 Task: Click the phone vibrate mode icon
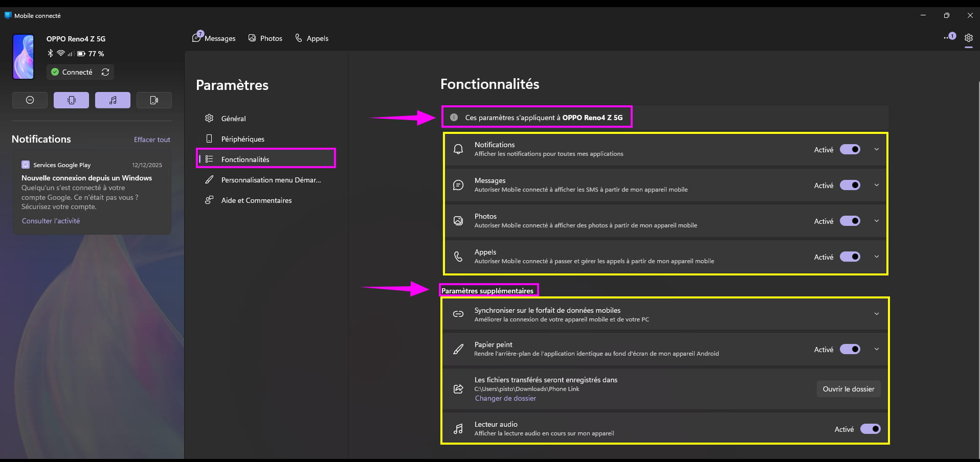click(71, 100)
